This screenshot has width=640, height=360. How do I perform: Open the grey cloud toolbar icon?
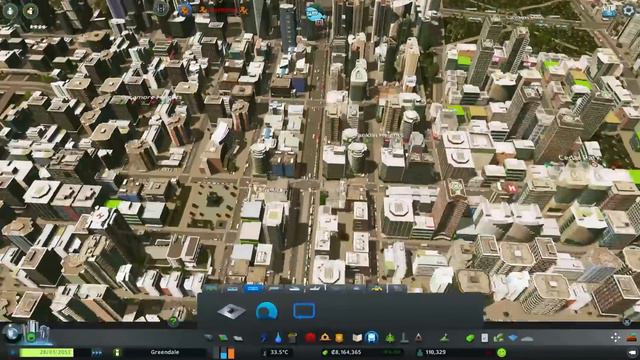[527, 338]
